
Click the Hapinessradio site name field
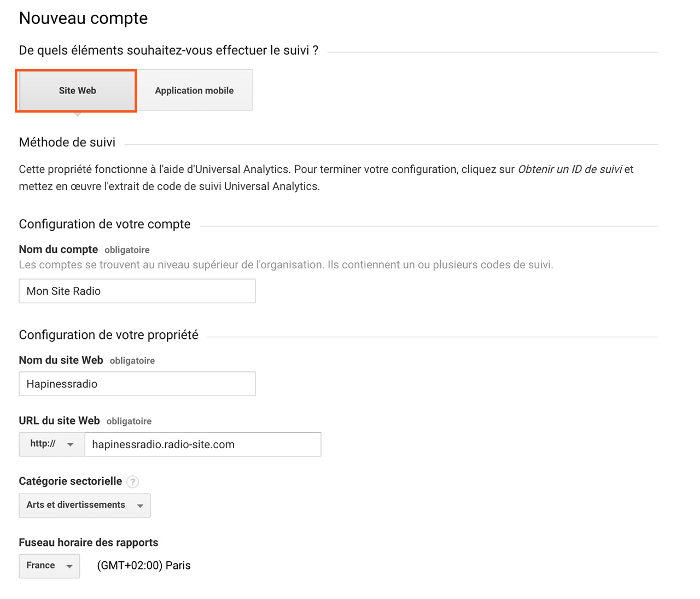click(137, 384)
